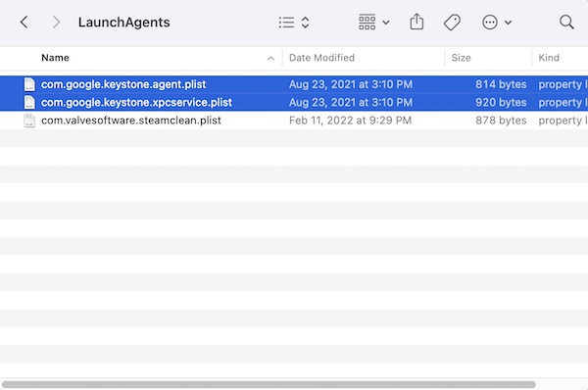Image resolution: width=588 pixels, height=390 pixels.
Task: Go back with the left chevron
Action: click(x=24, y=23)
